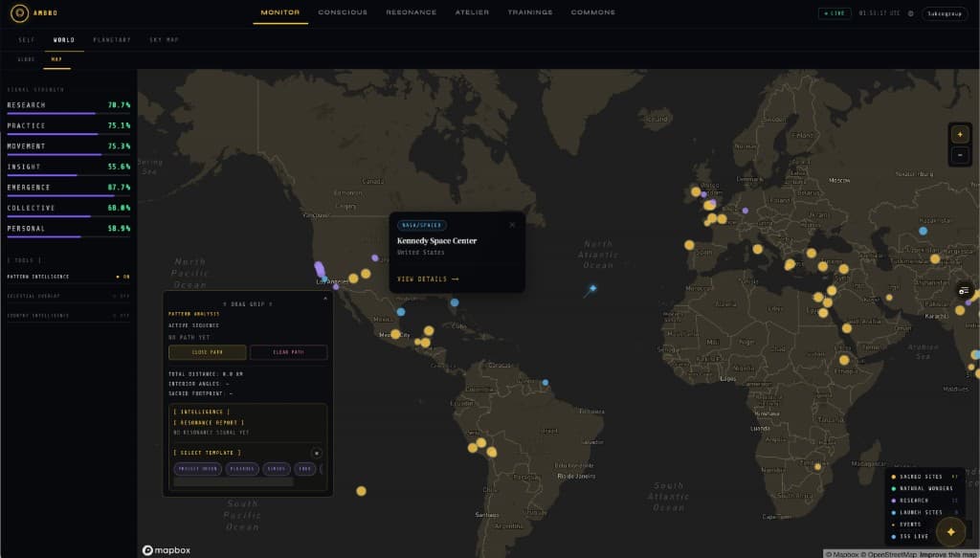Click the input field below template chips
This screenshot has height=558, width=980.
coord(234,482)
